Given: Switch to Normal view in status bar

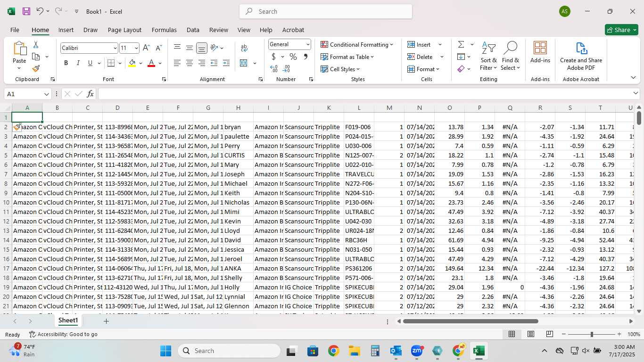Looking at the screenshot, I should pyautogui.click(x=512, y=334).
